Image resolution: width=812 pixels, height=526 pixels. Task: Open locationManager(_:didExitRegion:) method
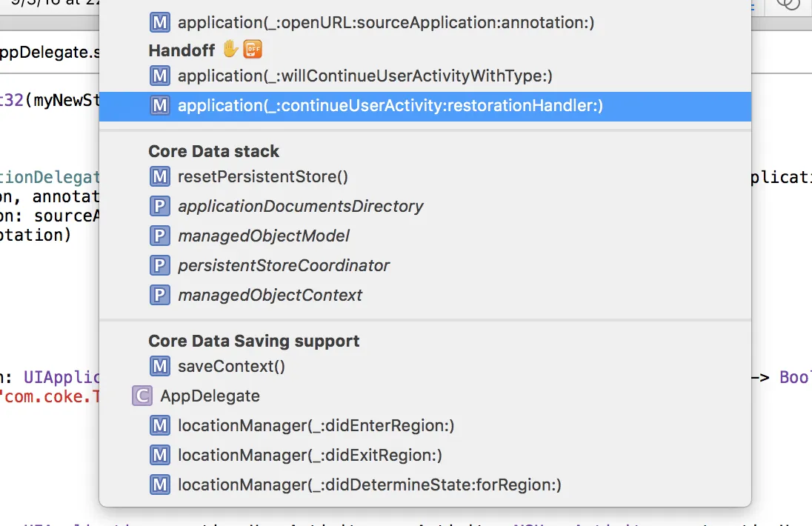310,455
